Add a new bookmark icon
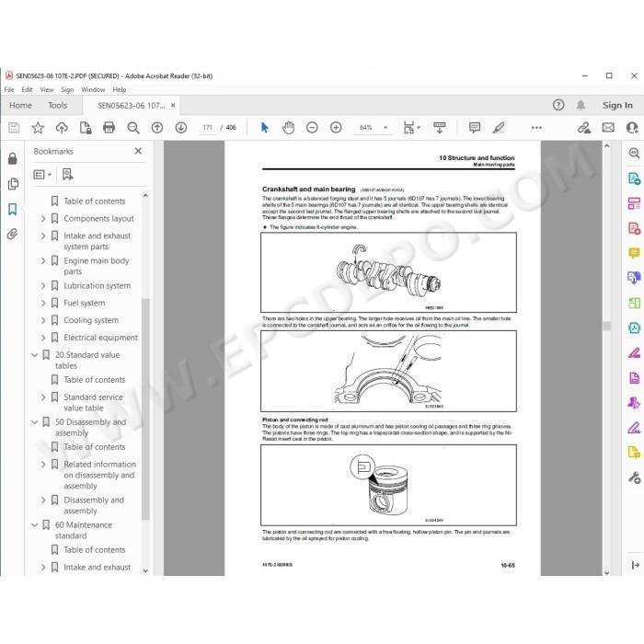This screenshot has height=644, width=644. pyautogui.click(x=67, y=175)
